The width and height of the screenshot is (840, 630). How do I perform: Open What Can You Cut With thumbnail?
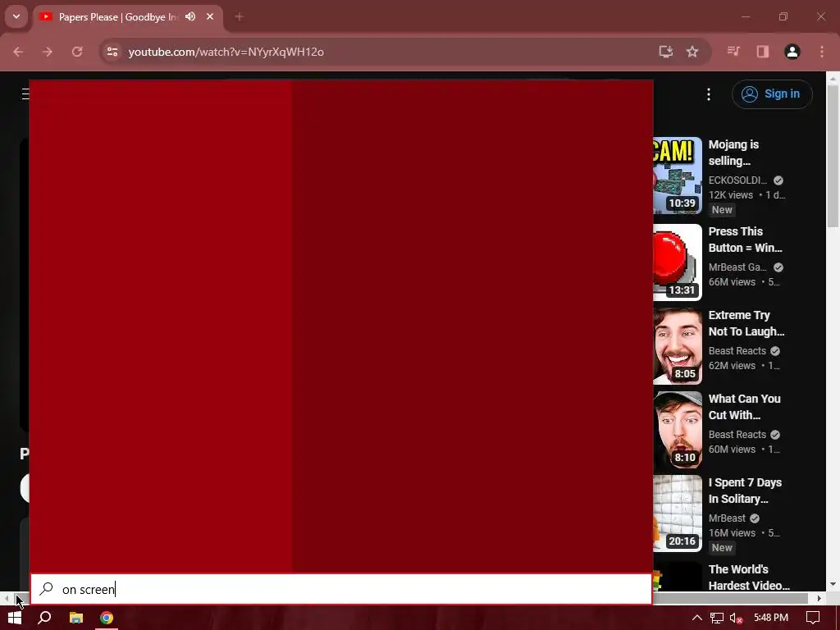[677, 430]
